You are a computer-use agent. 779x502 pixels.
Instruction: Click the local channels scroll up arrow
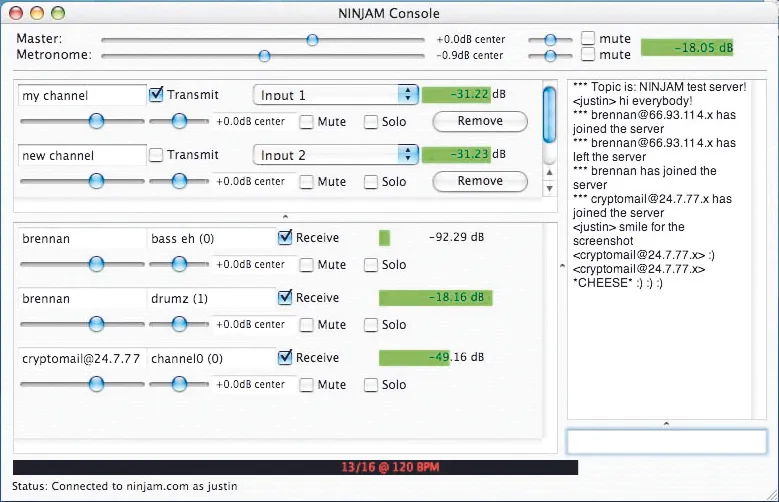point(549,172)
